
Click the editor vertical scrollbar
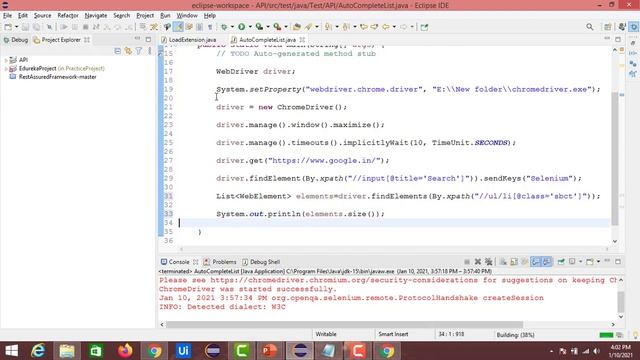click(x=615, y=159)
